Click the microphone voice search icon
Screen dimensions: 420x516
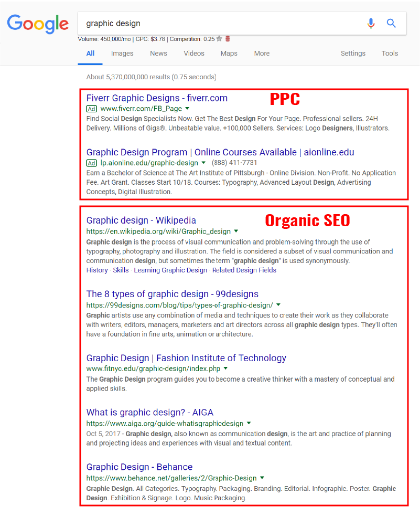coord(371,23)
